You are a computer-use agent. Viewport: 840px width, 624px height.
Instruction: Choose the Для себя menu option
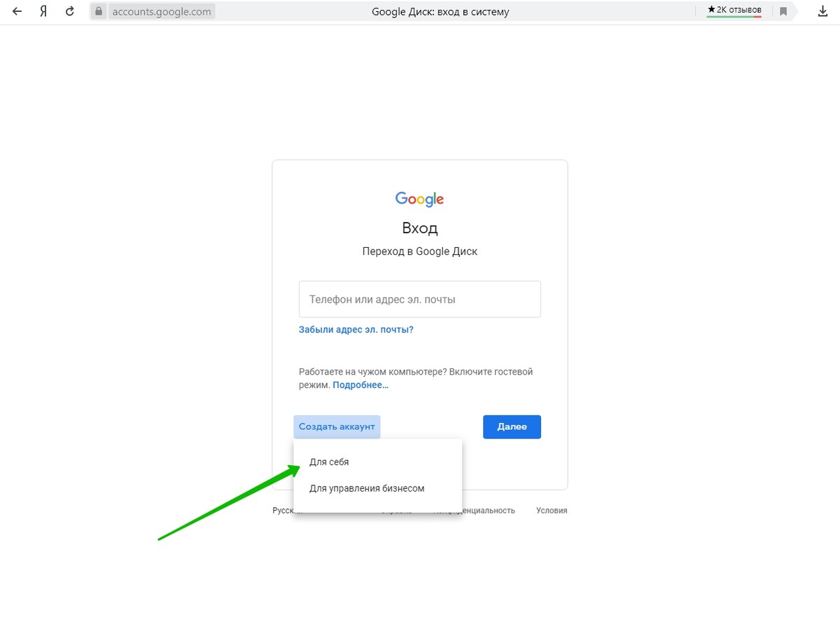click(378, 462)
